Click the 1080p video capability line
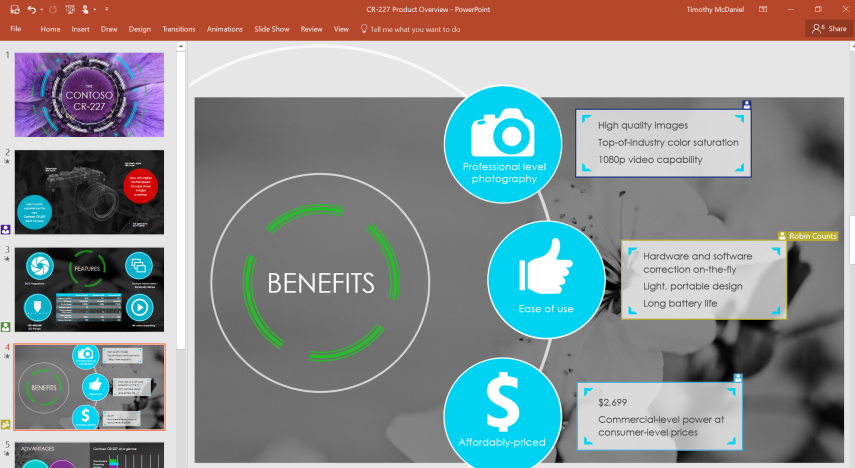 650,160
